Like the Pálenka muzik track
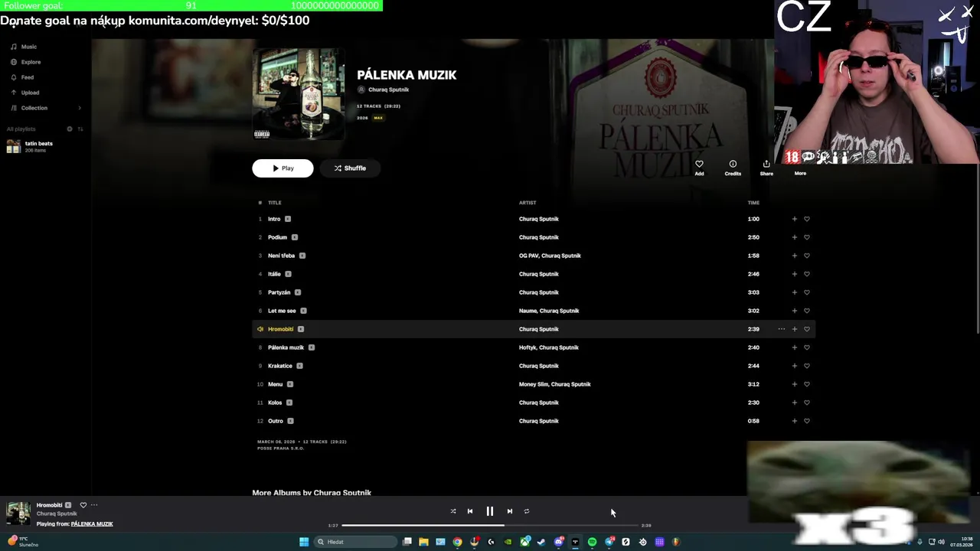Viewport: 980px width, 551px height. (807, 347)
